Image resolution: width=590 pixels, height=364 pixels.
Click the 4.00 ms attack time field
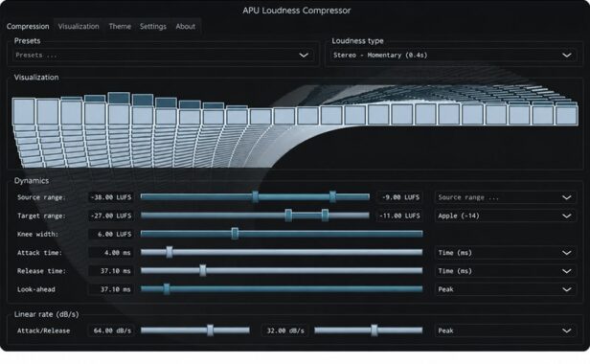111,253
